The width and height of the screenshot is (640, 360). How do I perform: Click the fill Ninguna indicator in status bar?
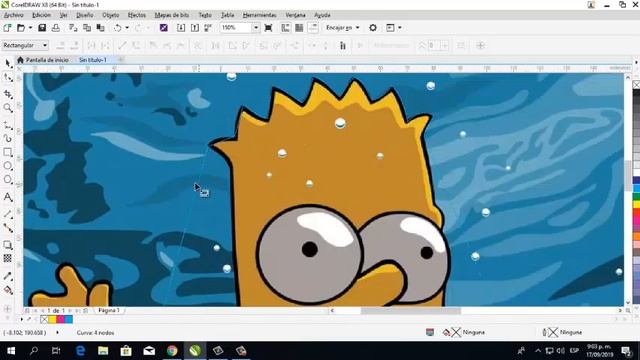464,333
